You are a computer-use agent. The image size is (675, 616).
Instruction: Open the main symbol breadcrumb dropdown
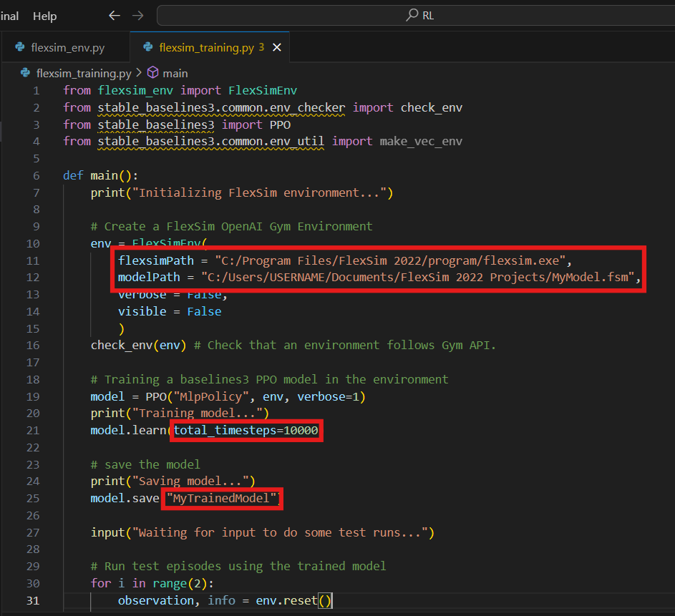pyautogui.click(x=175, y=73)
